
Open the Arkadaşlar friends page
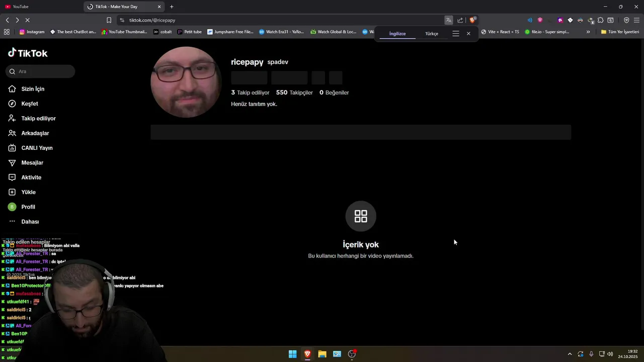[x=28, y=133]
